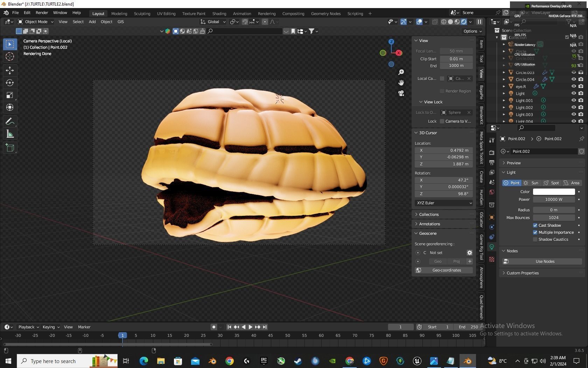Open the Output properties tab icon
Image resolution: width=588 pixels, height=368 pixels.
pos(492,162)
